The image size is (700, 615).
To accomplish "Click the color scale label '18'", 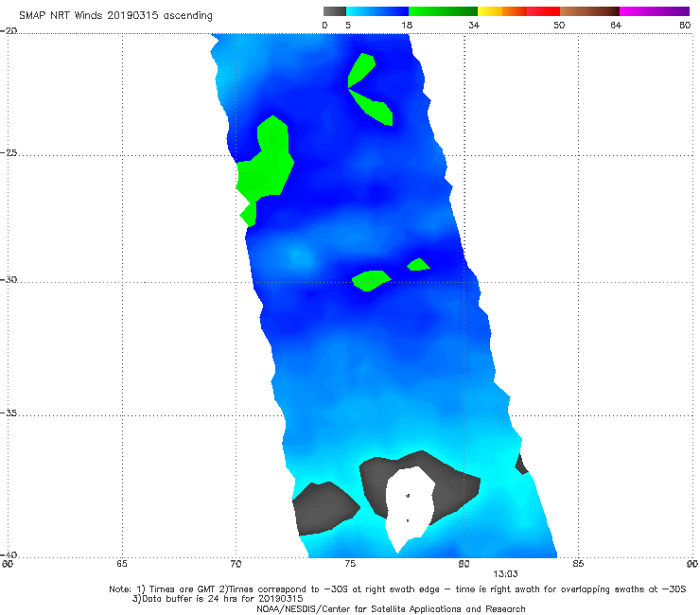I will click(407, 25).
